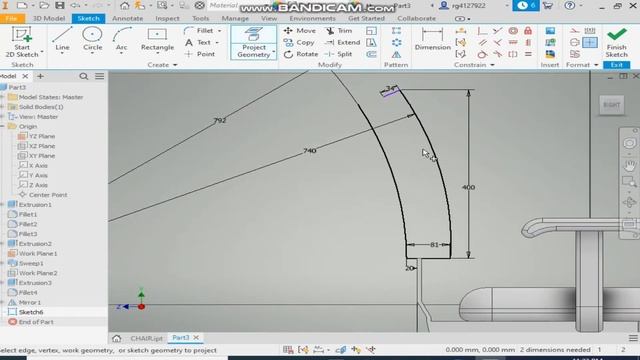Select the Circle tool
Screen dimensions: 640x360
tap(92, 39)
